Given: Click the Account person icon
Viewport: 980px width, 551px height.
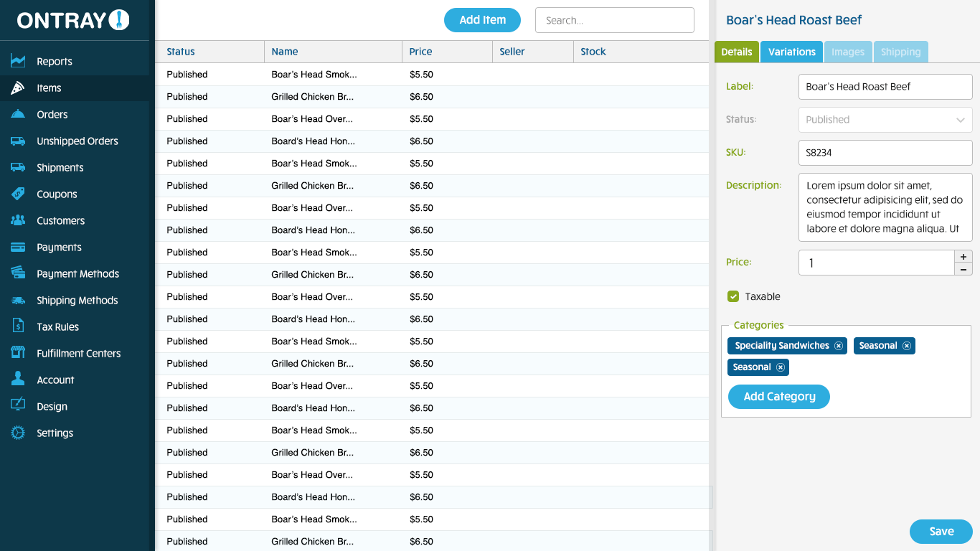Looking at the screenshot, I should click(x=18, y=380).
